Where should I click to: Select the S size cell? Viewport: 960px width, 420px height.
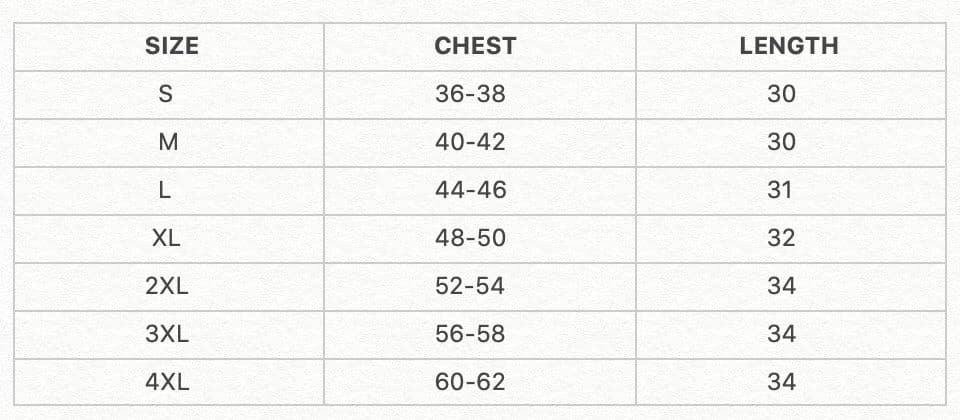tap(166, 94)
